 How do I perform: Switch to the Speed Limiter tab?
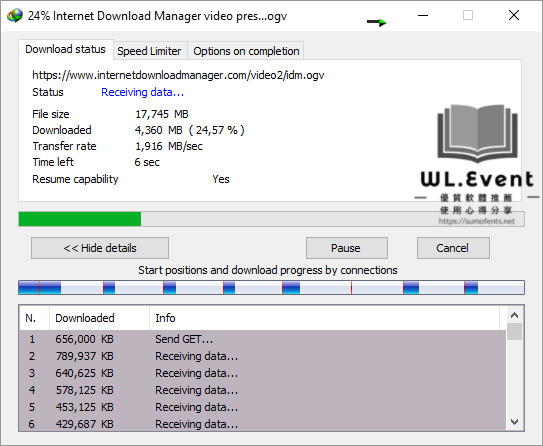pyautogui.click(x=149, y=51)
